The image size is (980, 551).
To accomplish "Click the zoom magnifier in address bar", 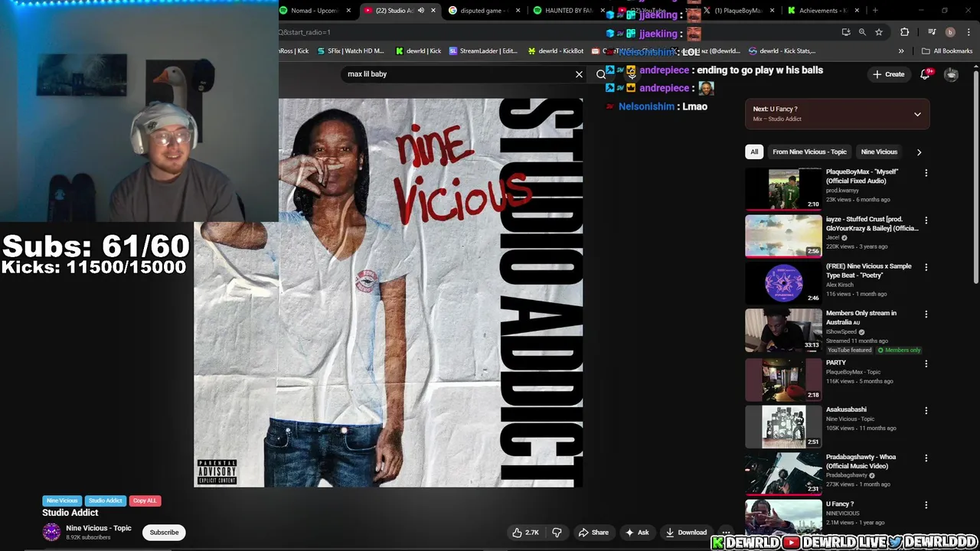I will (862, 32).
